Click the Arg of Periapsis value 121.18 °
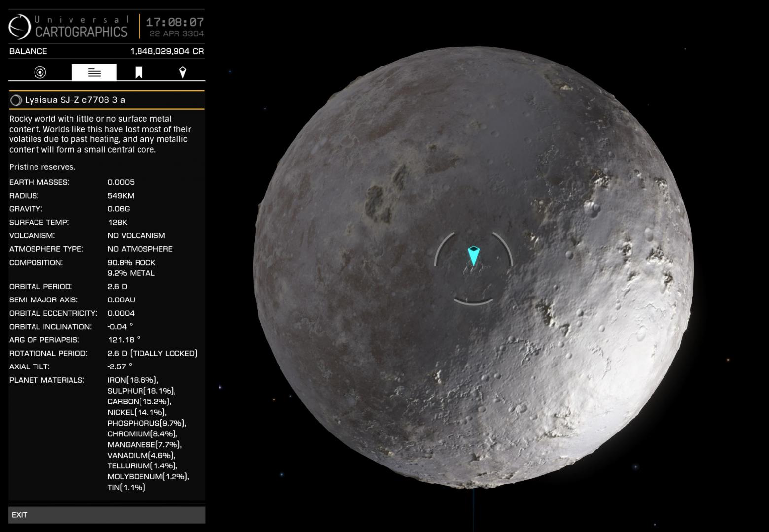The width and height of the screenshot is (769, 532). point(124,340)
